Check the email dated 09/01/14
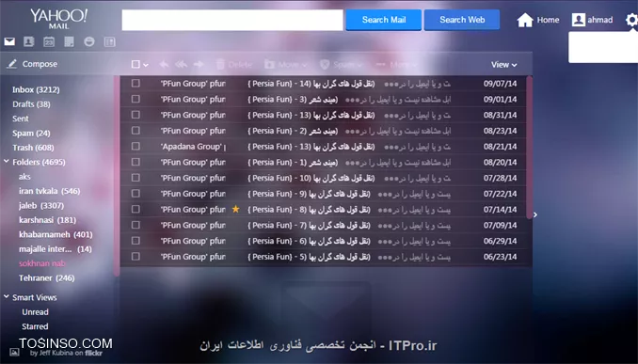The height and width of the screenshot is (364, 638). (x=136, y=100)
